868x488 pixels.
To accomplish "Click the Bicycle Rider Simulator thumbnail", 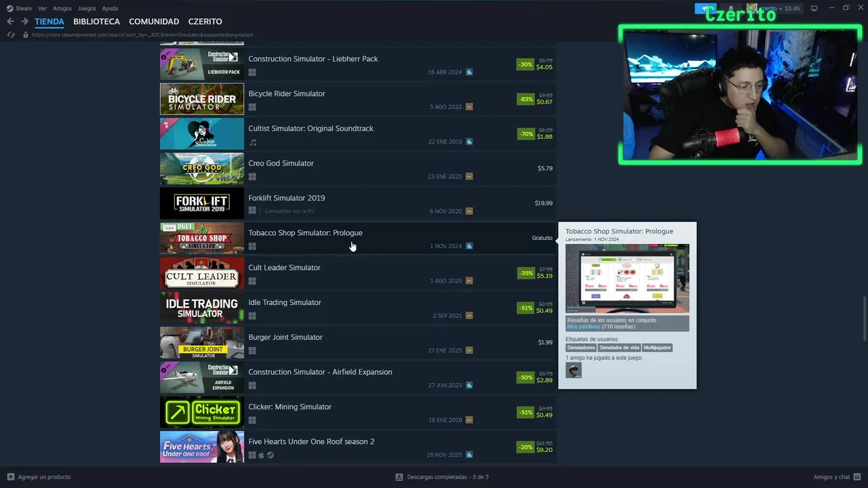I will click(x=202, y=100).
